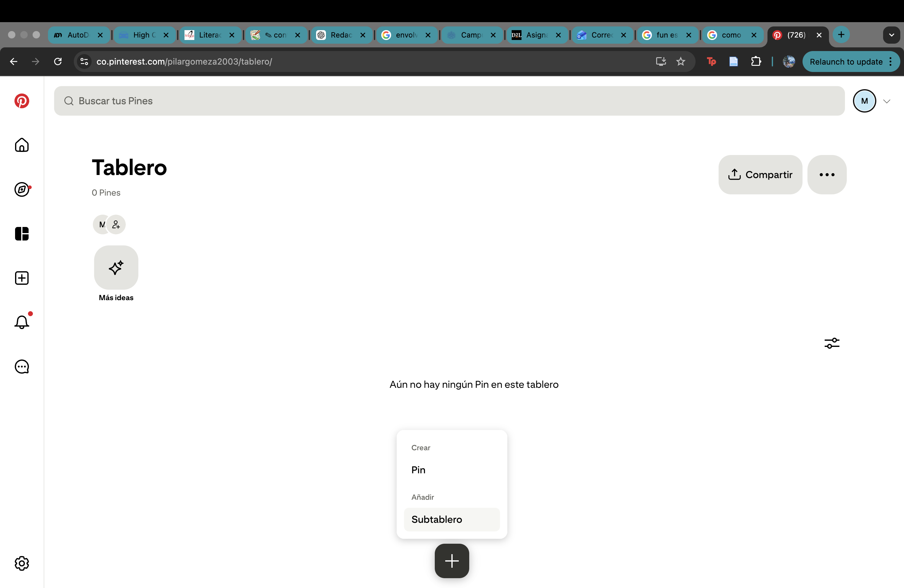904x588 pixels.
Task: Open the messages chat bubble icon
Action: pyautogui.click(x=22, y=367)
